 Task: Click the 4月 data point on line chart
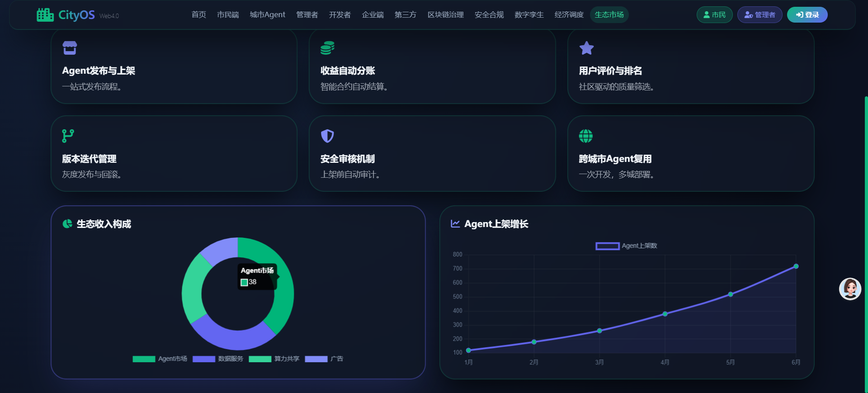[x=665, y=314]
